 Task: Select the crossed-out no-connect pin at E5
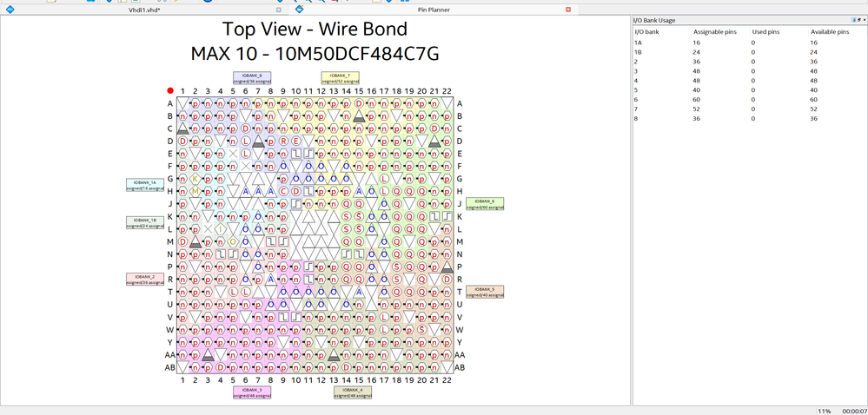tap(233, 154)
